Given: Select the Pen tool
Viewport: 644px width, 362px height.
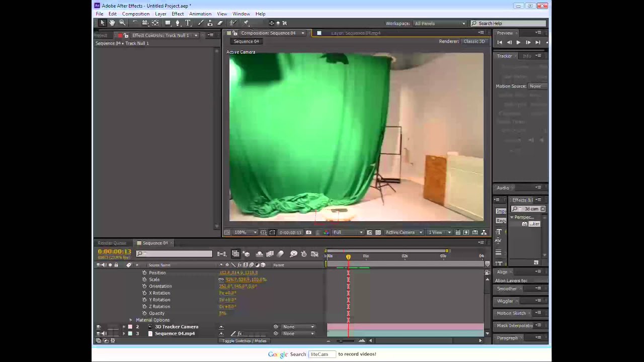Looking at the screenshot, I should 177,23.
